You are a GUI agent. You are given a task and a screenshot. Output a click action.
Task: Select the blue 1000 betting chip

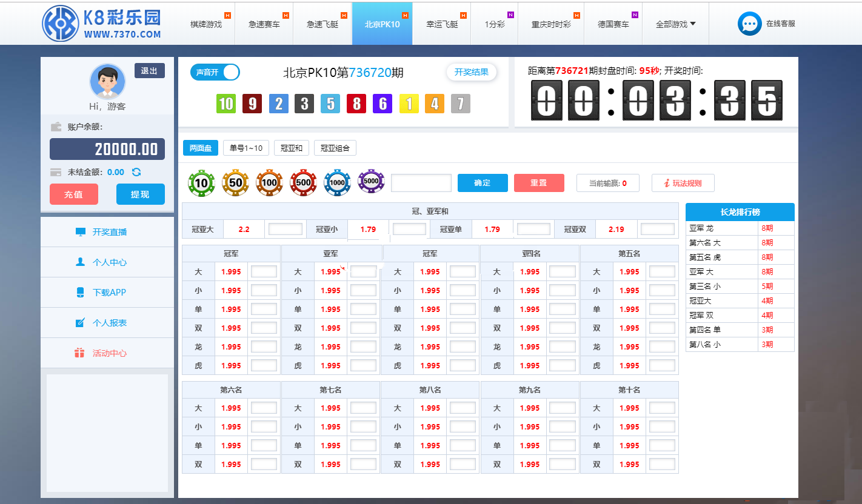click(x=337, y=183)
